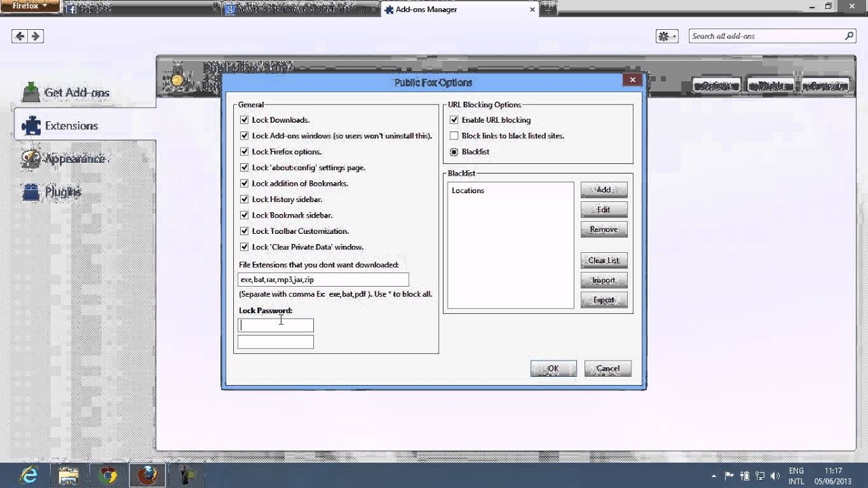Open Action Center flag icon

click(730, 475)
